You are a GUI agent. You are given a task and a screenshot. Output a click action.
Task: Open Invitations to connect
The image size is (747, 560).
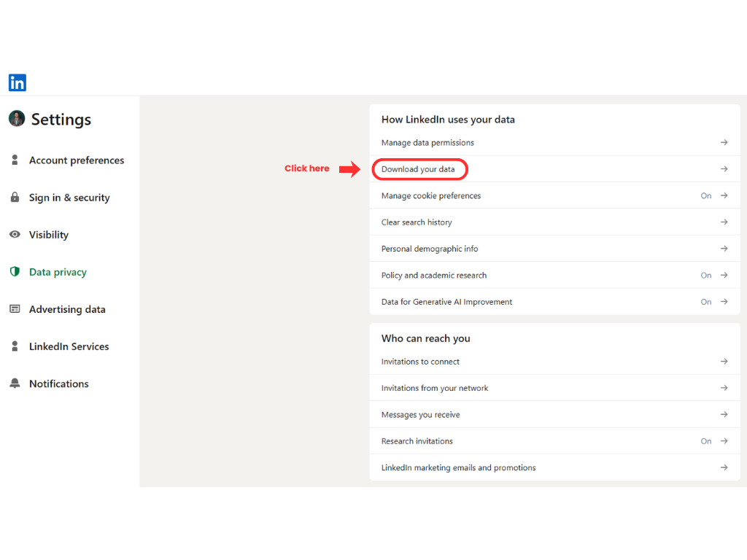(554, 362)
